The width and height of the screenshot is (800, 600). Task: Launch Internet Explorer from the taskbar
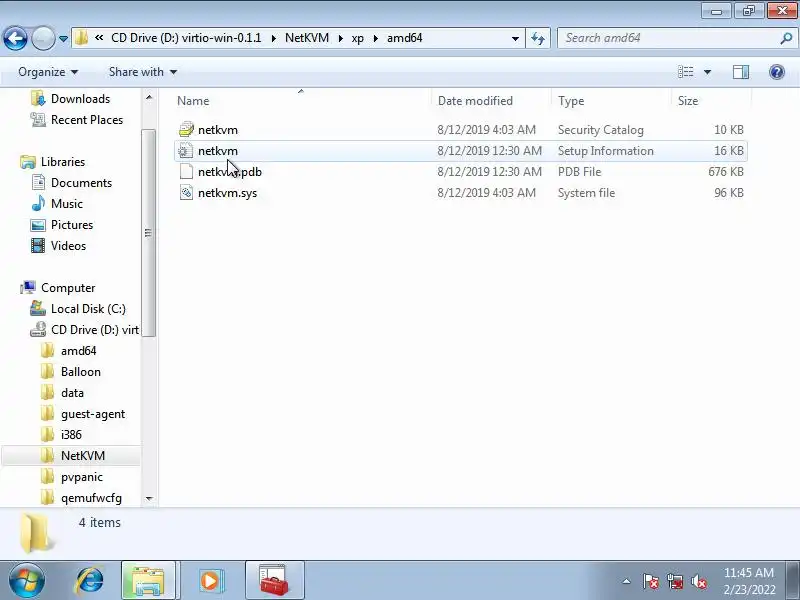tap(89, 581)
